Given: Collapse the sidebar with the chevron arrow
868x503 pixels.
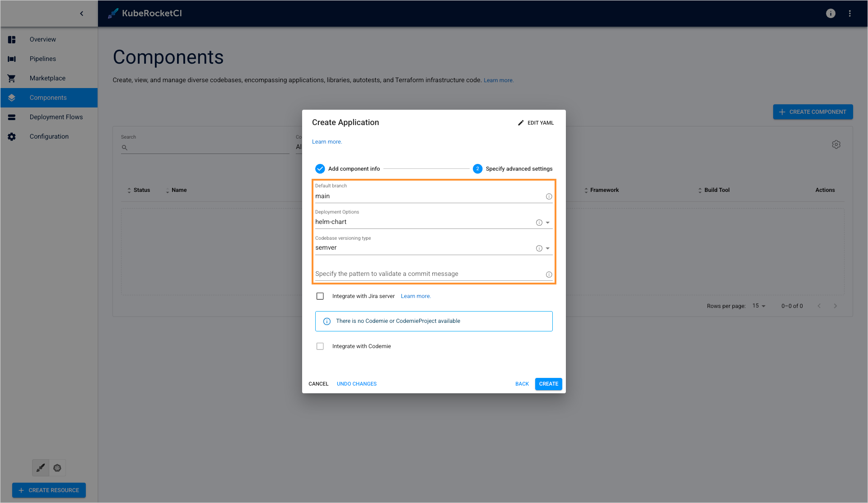Looking at the screenshot, I should 82,14.
